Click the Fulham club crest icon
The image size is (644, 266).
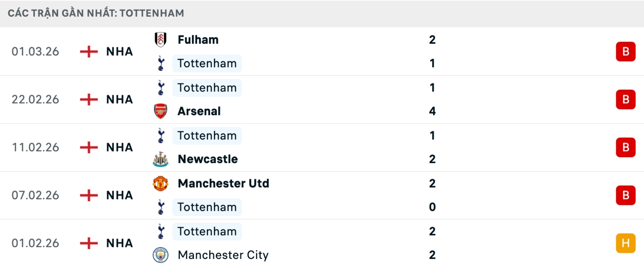pyautogui.click(x=161, y=39)
